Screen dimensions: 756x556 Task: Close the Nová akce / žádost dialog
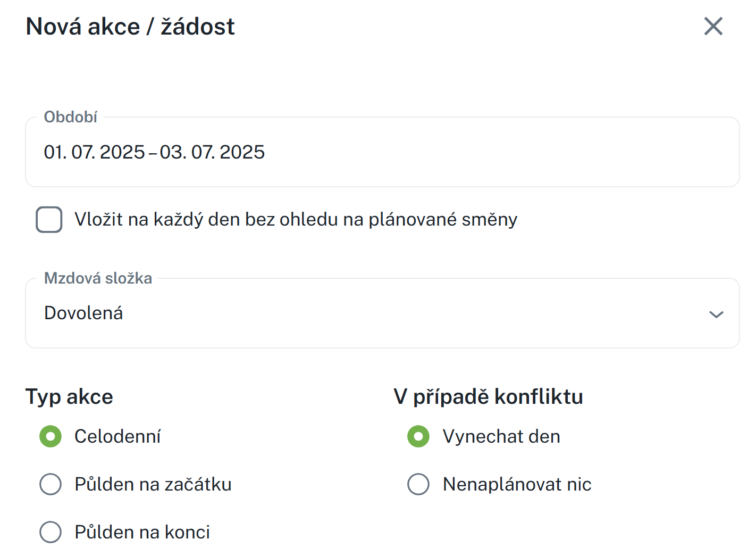tap(713, 26)
